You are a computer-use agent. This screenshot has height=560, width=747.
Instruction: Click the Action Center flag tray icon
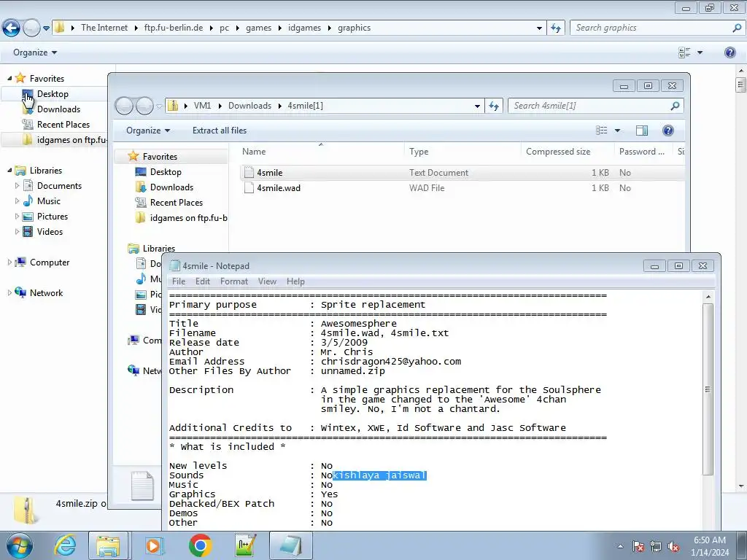point(638,546)
